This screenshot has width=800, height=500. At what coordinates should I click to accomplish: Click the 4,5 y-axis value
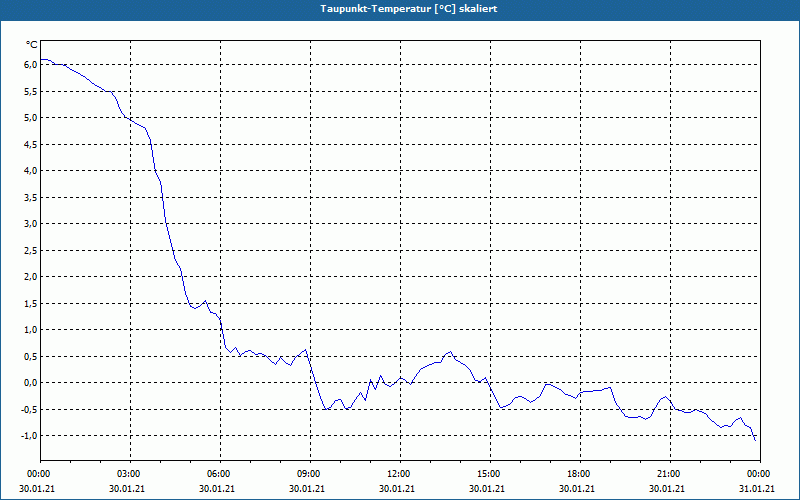tap(30, 144)
